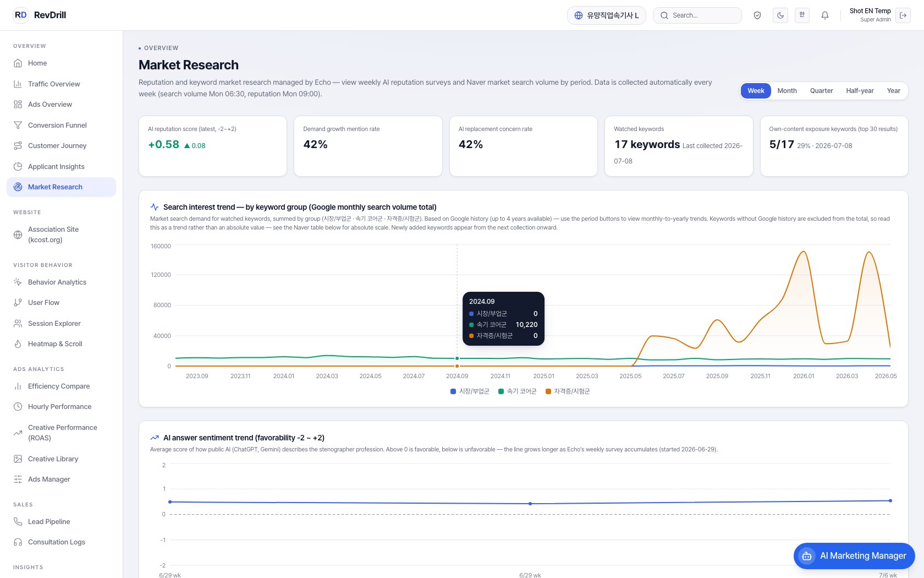This screenshot has height=578, width=924.
Task: Open Creative Library image icon
Action: [18, 459]
